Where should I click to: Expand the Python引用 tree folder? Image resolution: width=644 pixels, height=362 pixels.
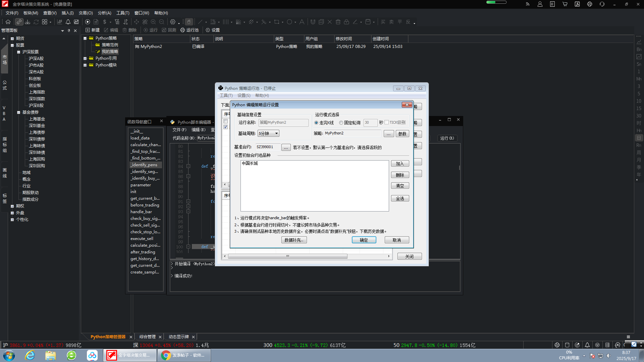85,58
